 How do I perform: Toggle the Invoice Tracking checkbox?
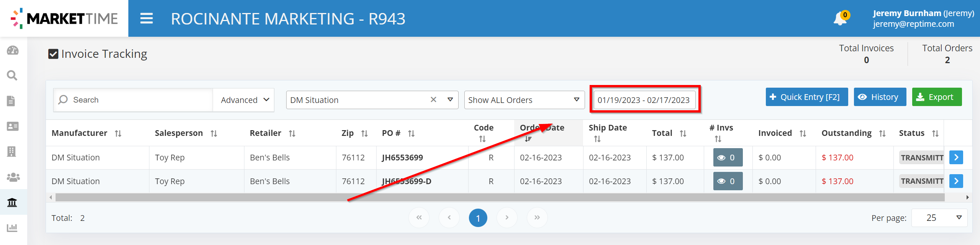pos(53,54)
